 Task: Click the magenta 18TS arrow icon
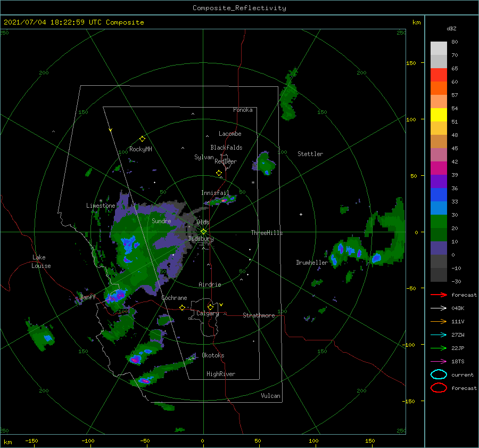pos(439,362)
